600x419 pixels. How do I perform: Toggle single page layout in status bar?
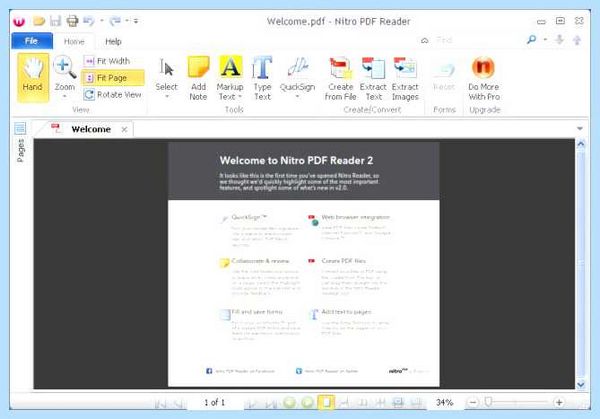[x=326, y=402]
